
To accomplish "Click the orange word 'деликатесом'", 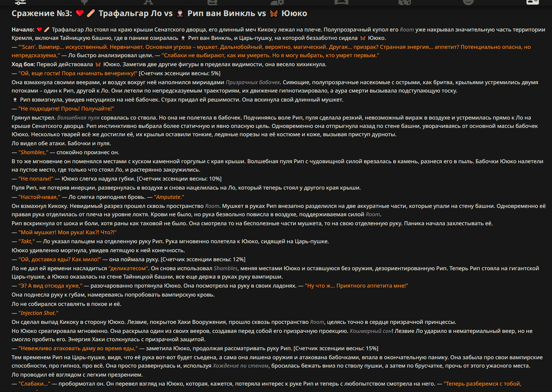I will 129,268.
